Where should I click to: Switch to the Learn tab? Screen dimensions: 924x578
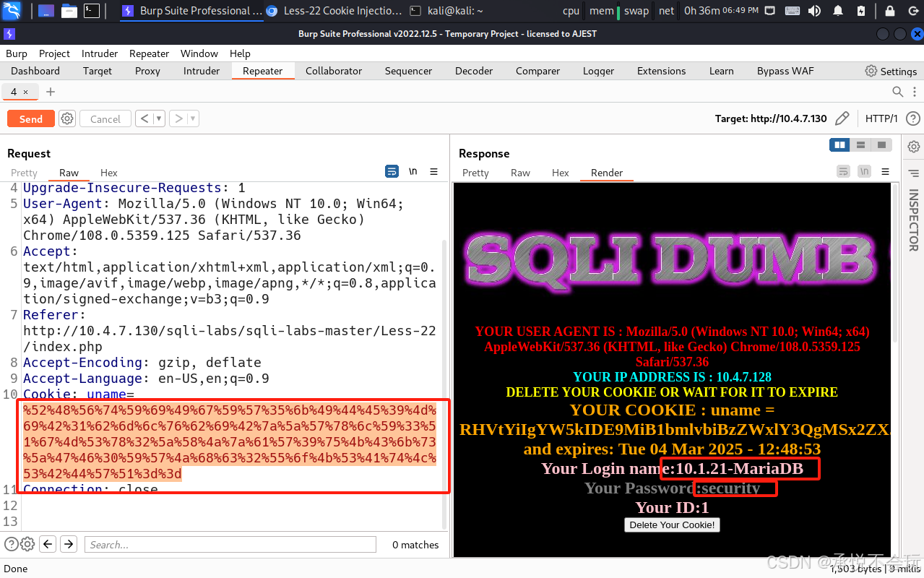click(721, 71)
